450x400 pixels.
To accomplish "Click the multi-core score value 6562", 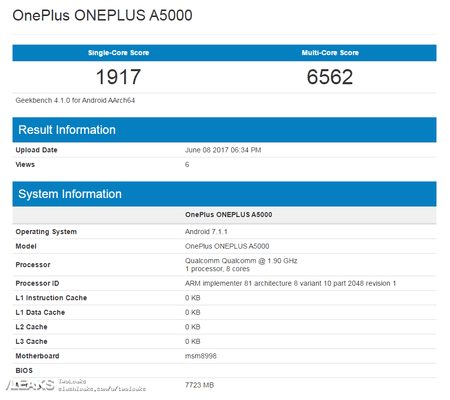I will tap(330, 77).
